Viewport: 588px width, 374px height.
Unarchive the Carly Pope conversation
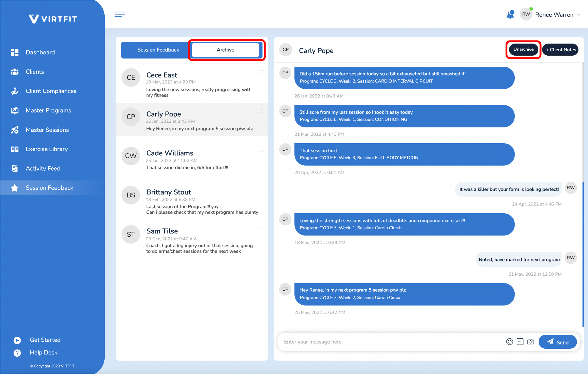523,49
